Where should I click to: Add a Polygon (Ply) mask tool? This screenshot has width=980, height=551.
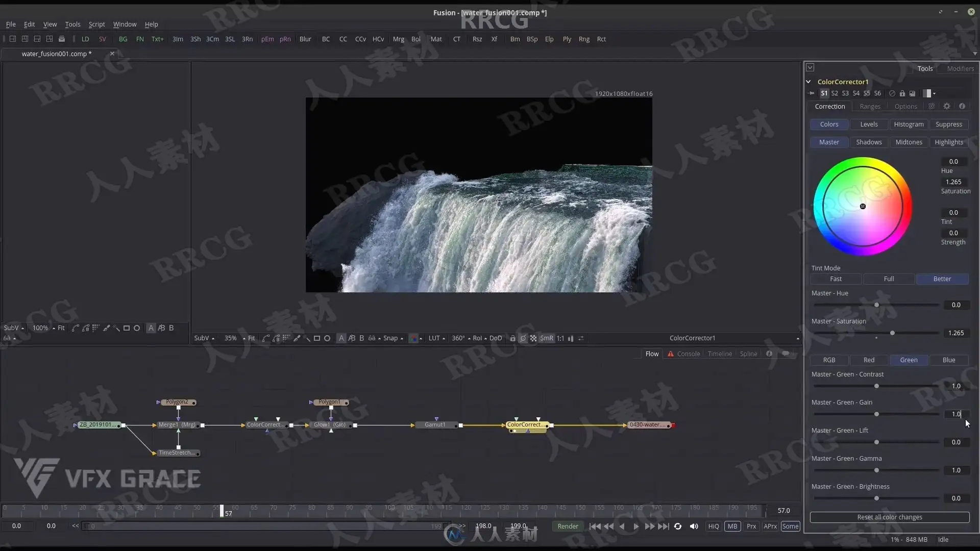pos(567,39)
